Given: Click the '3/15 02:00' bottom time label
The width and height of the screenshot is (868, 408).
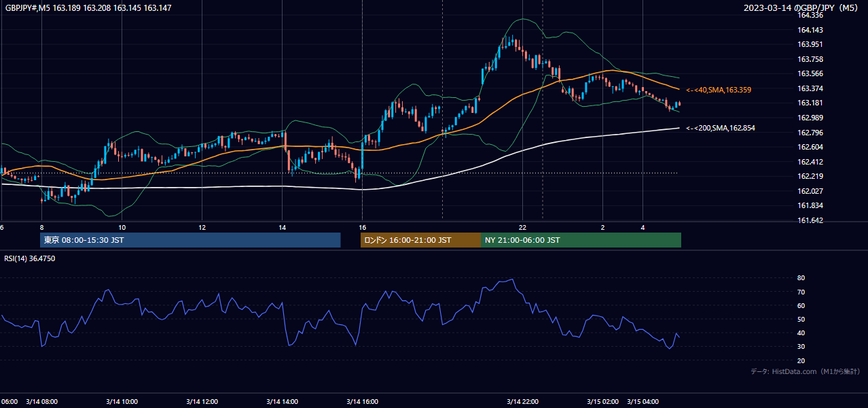Looking at the screenshot, I should point(603,401).
